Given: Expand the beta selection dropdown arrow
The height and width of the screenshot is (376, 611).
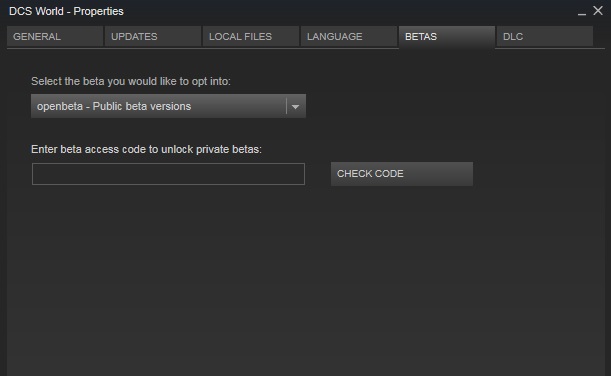Looking at the screenshot, I should 295,106.
